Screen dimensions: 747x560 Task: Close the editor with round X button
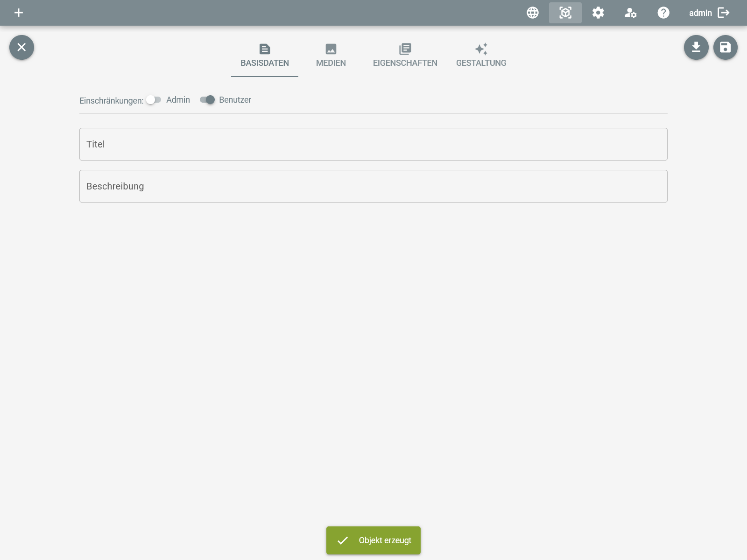21,47
